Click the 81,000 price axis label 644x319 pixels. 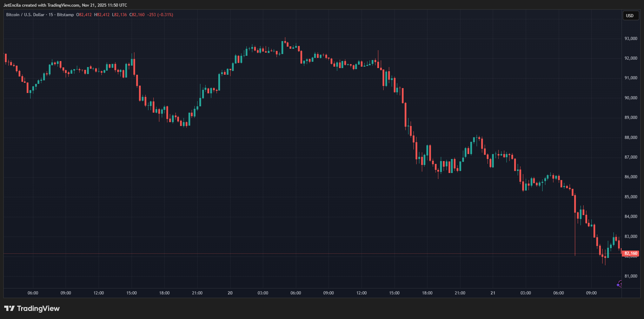point(631,276)
